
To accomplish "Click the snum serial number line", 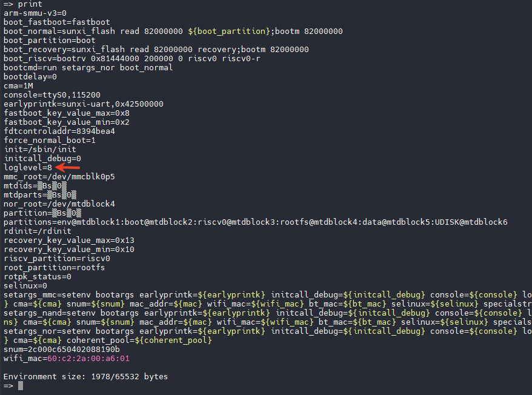I will click(x=62, y=349).
